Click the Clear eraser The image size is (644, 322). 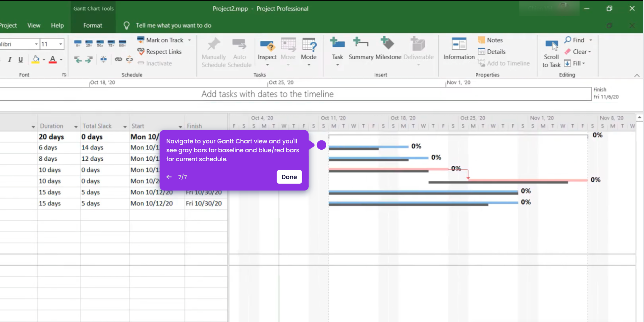tap(568, 51)
